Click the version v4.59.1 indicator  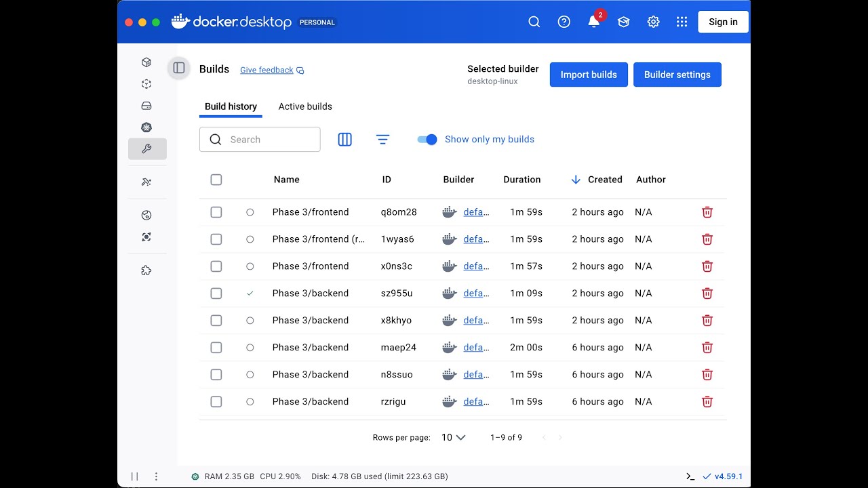coord(723,476)
